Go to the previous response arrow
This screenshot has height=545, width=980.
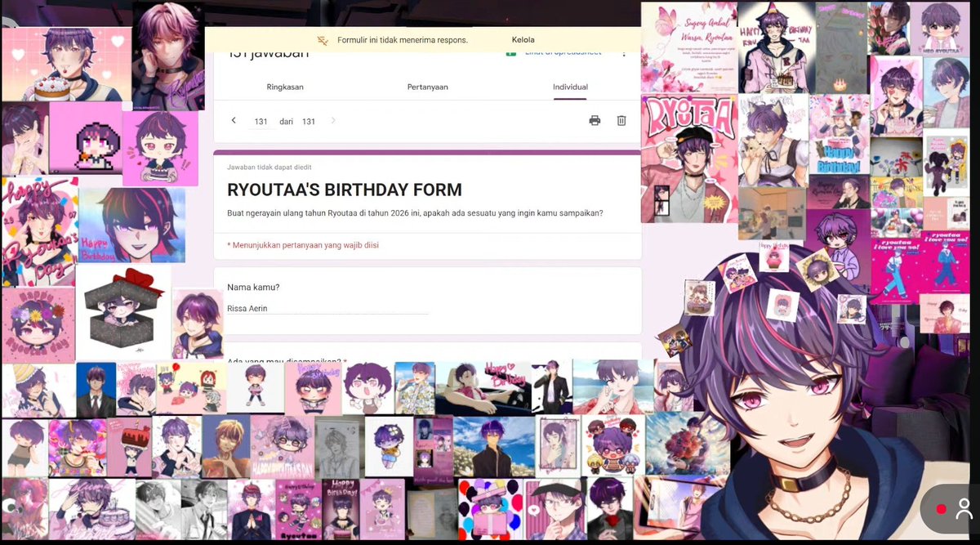coord(234,120)
